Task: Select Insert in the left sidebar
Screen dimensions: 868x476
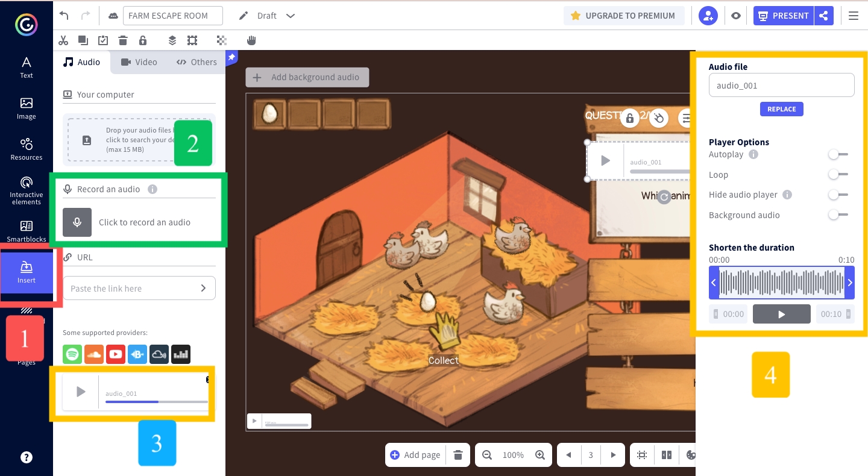Action: 27,273
